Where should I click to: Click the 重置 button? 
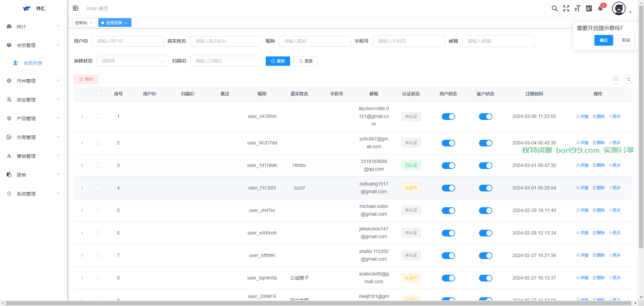pos(306,61)
